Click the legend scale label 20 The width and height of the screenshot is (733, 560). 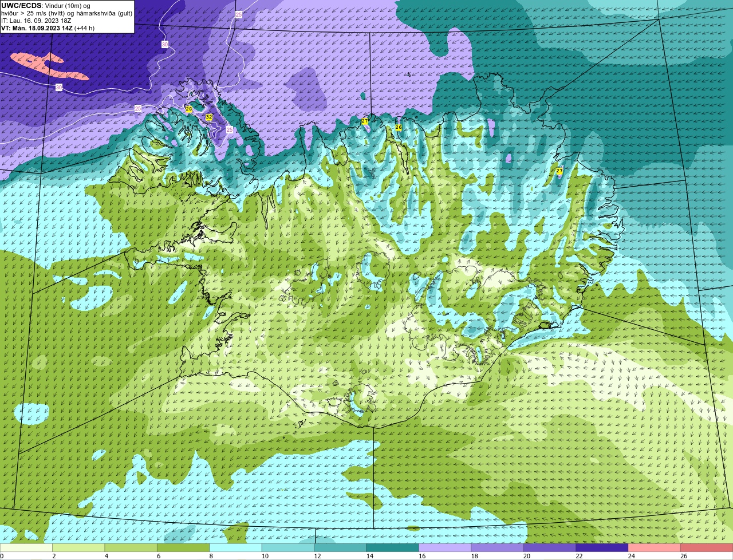[x=527, y=556]
